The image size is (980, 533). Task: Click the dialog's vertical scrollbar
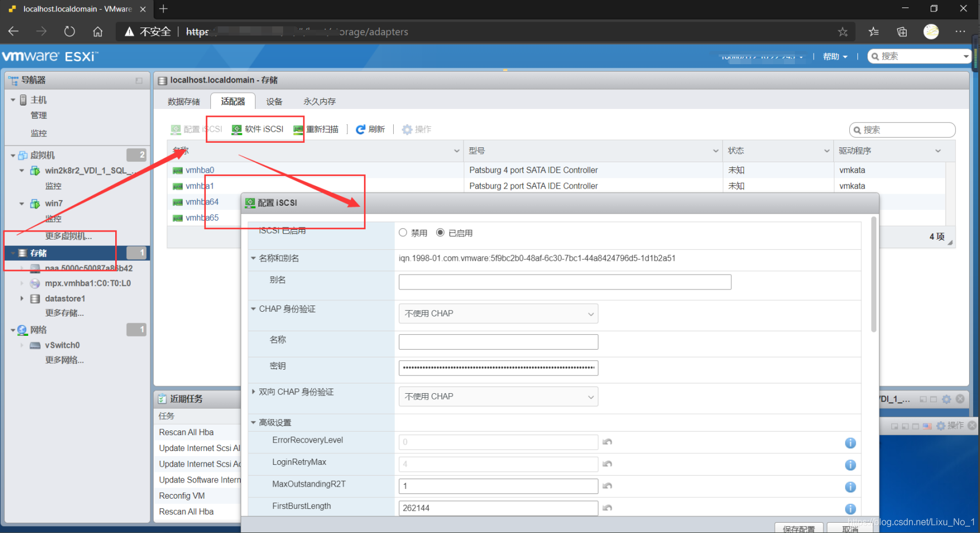874,275
